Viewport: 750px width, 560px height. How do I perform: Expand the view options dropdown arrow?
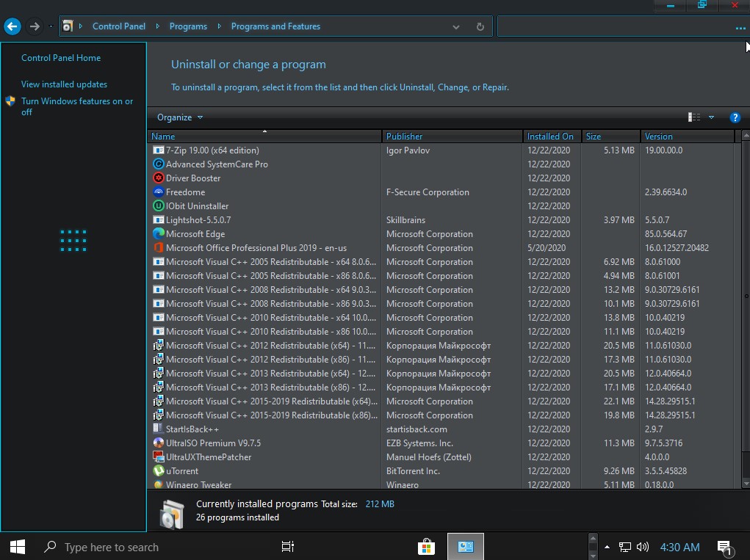(711, 117)
